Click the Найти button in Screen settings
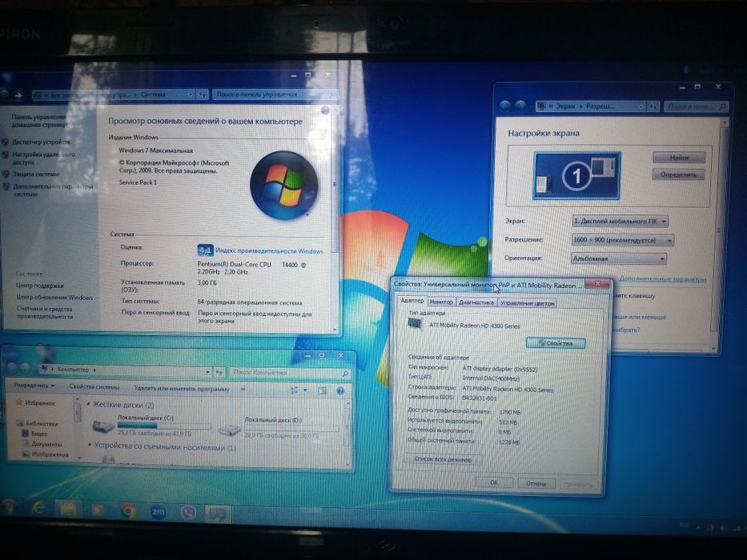The height and width of the screenshot is (560, 747). point(678,157)
